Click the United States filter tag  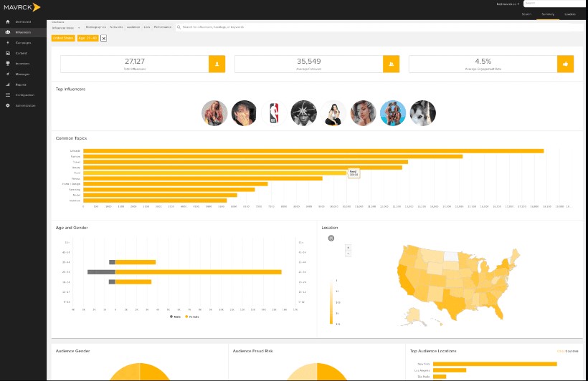pos(63,38)
